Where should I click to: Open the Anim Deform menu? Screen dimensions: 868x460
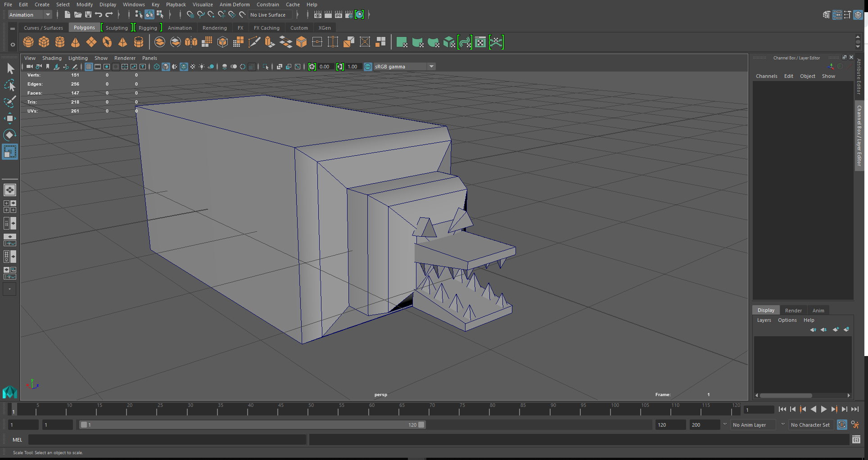click(234, 5)
